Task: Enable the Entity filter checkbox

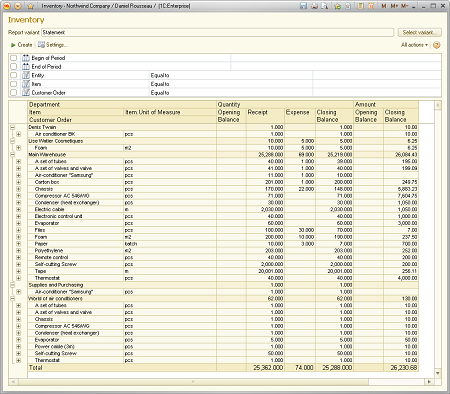Action: click(13, 75)
